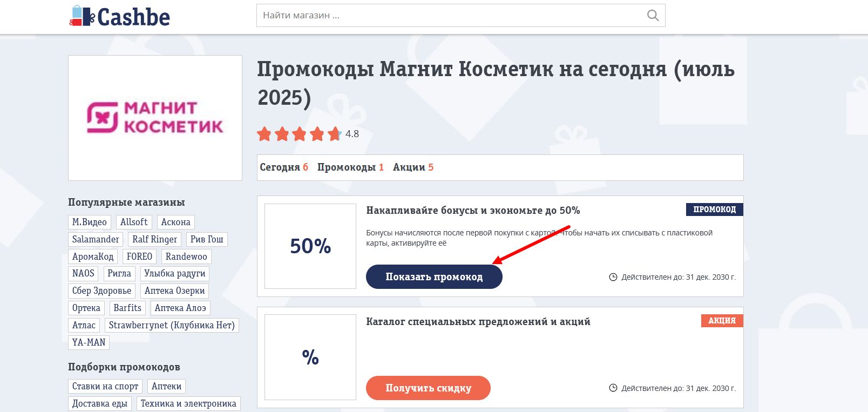The width and height of the screenshot is (868, 412).
Task: Open the Рив Гош store link
Action: 207,239
